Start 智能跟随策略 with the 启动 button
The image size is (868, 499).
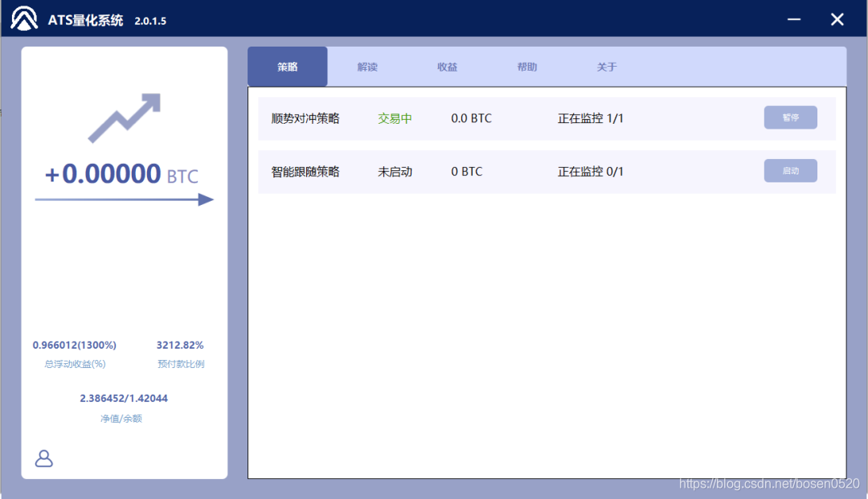point(790,170)
